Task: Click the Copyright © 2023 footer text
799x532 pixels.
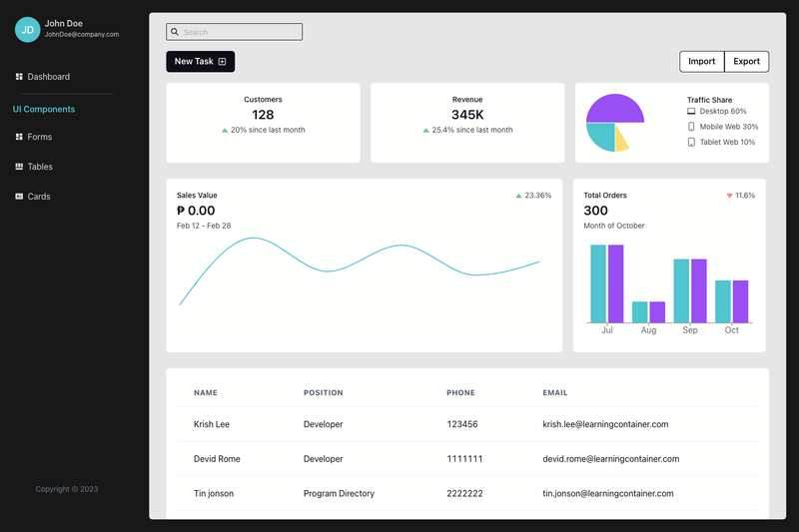Action: coord(67,489)
